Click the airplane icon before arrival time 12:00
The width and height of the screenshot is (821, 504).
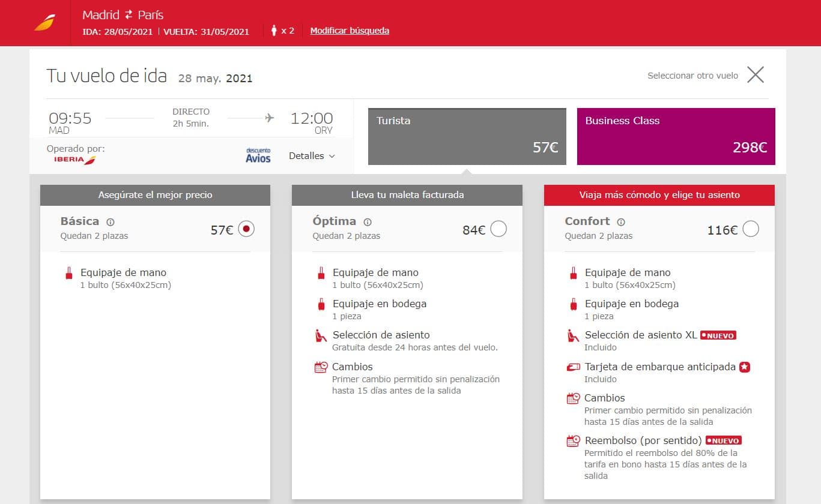[269, 118]
